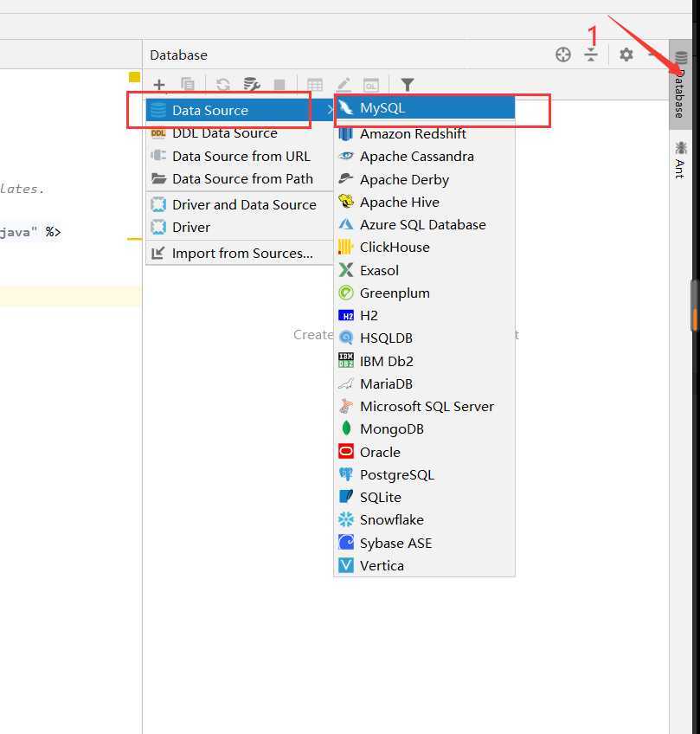Select MongoDB data source
This screenshot has height=734, width=700.
424,428
